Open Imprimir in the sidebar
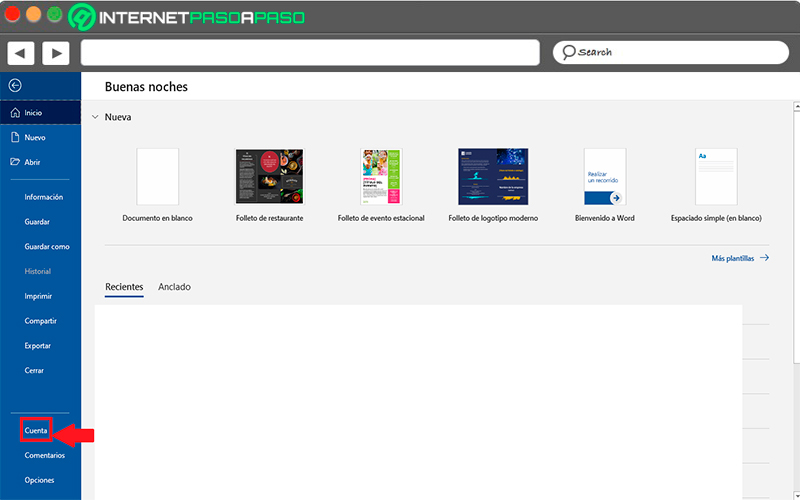The width and height of the screenshot is (800, 500). coord(38,296)
